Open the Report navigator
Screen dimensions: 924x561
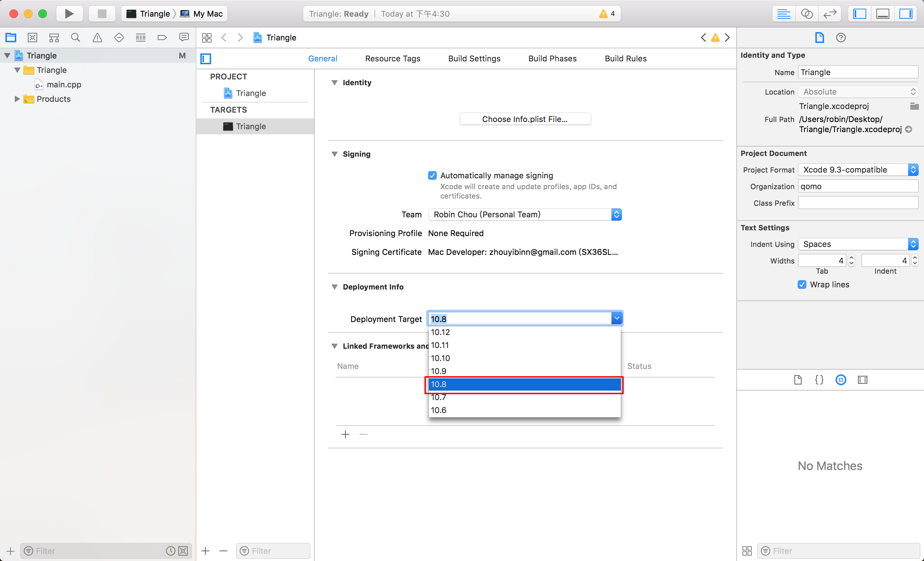184,38
